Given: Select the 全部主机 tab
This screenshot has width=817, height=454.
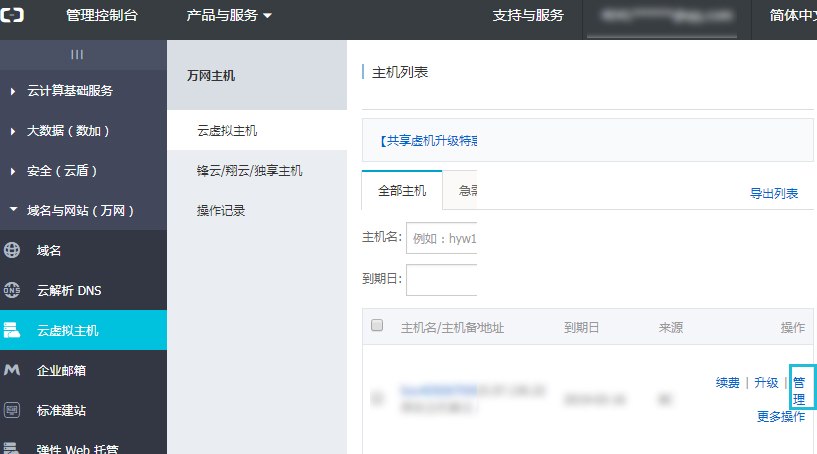Looking at the screenshot, I should (x=402, y=191).
